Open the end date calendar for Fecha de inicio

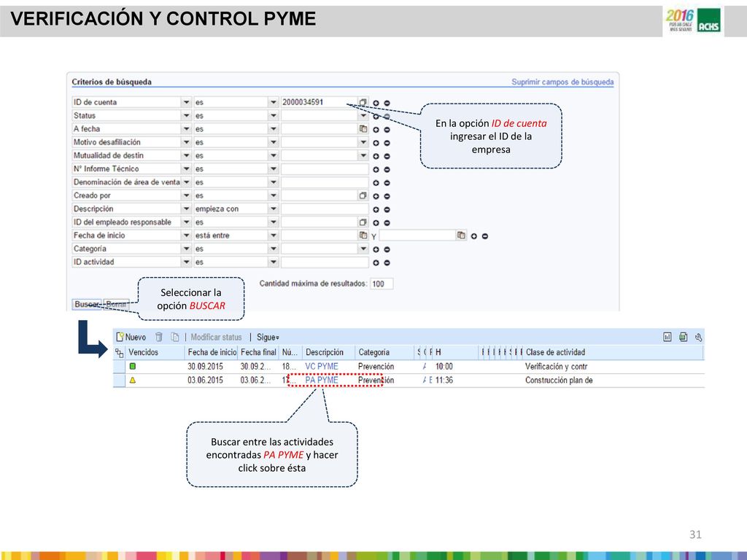(x=461, y=236)
